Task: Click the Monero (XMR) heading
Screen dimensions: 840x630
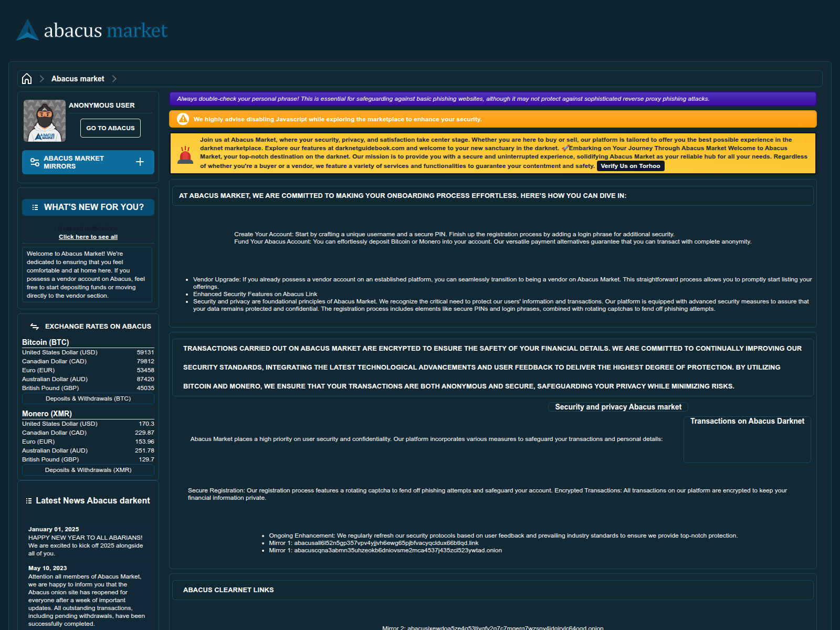Action: pos(47,414)
